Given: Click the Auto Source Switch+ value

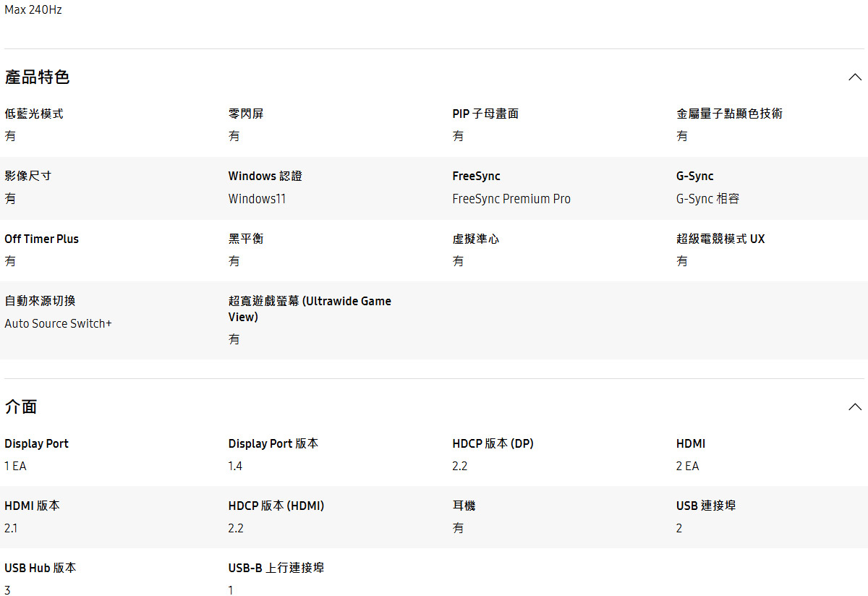Looking at the screenshot, I should pos(58,323).
